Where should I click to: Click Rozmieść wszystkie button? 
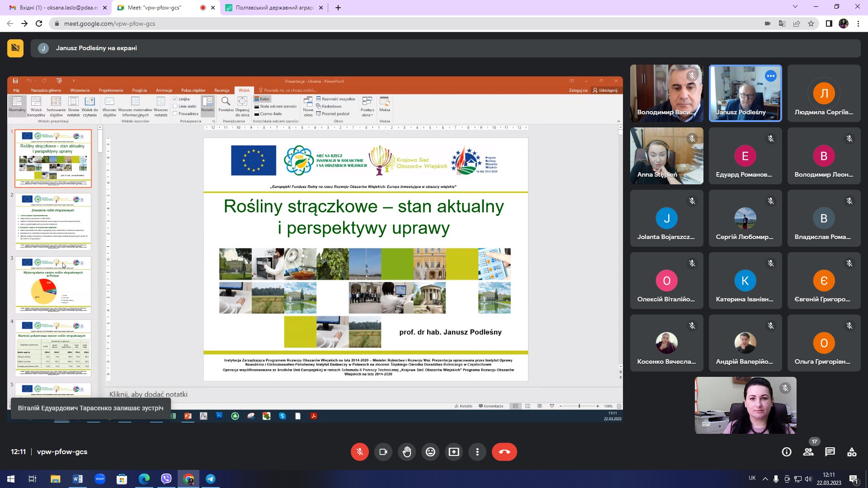[335, 99]
